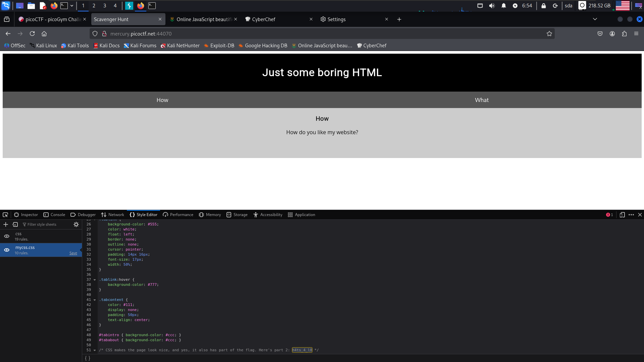Click the Save link for mycss.css
This screenshot has width=644, height=362.
(x=73, y=253)
